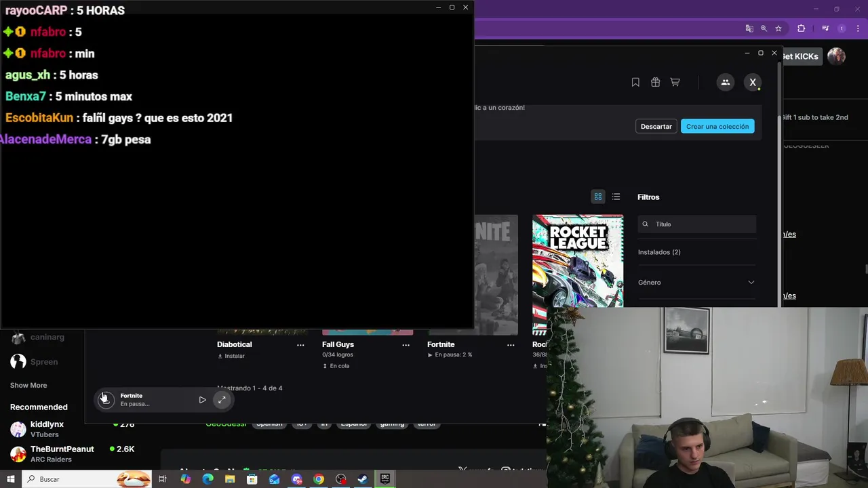Click En cola status under Fall Guys

click(x=336, y=366)
